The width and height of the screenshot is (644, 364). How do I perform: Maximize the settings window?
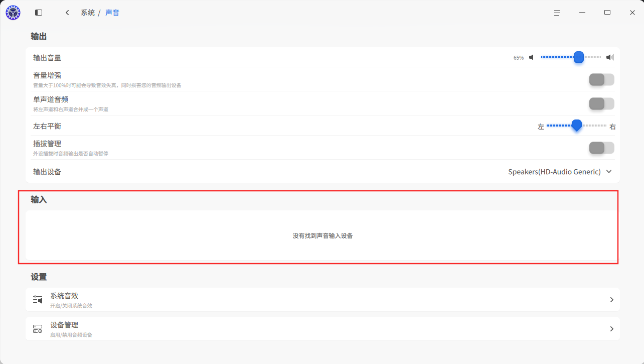click(x=607, y=13)
